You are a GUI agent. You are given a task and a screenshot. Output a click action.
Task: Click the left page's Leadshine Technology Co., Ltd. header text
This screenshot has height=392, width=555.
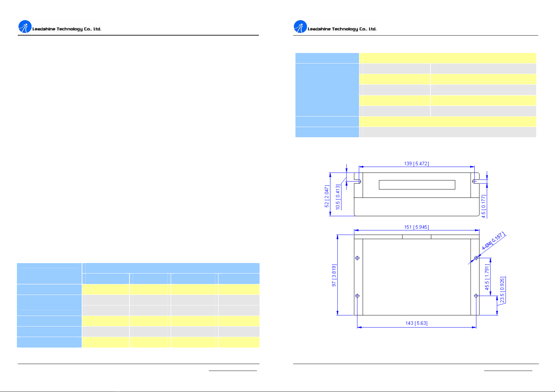[x=67, y=29]
